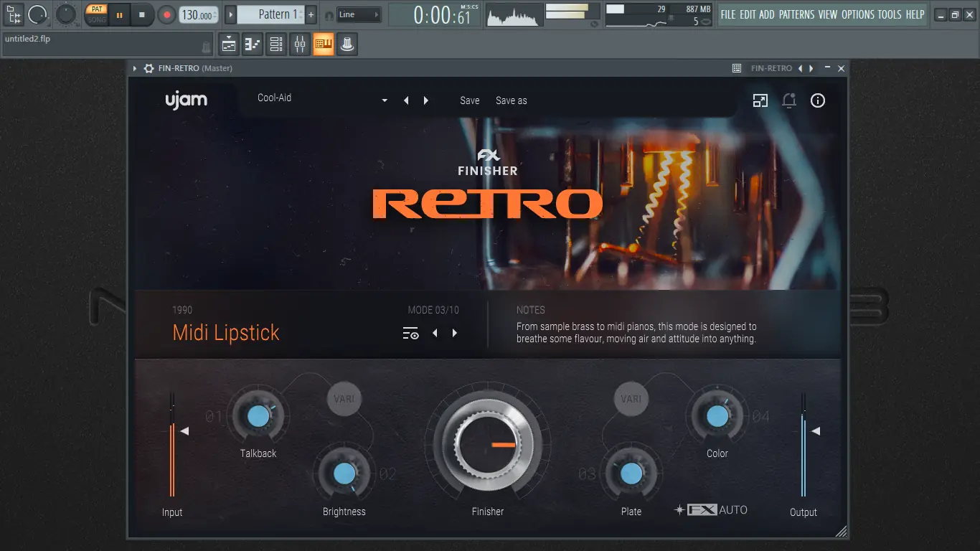Click the pause button in transport
The width and height of the screenshot is (980, 551).
pyautogui.click(x=119, y=14)
